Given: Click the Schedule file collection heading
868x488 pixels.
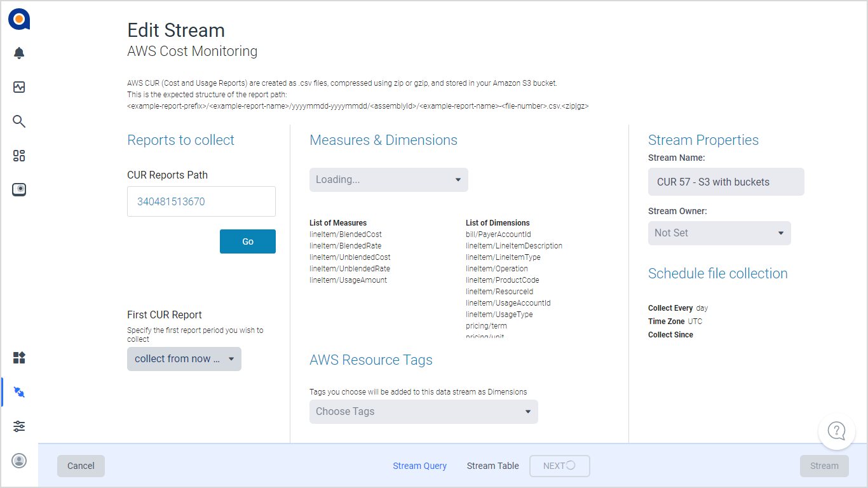Looking at the screenshot, I should 718,274.
